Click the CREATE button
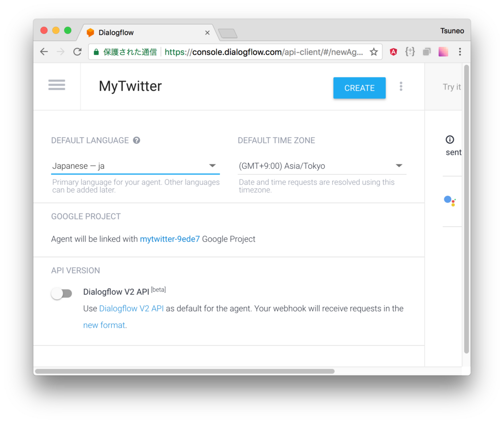The width and height of the screenshot is (504, 423). [x=359, y=88]
